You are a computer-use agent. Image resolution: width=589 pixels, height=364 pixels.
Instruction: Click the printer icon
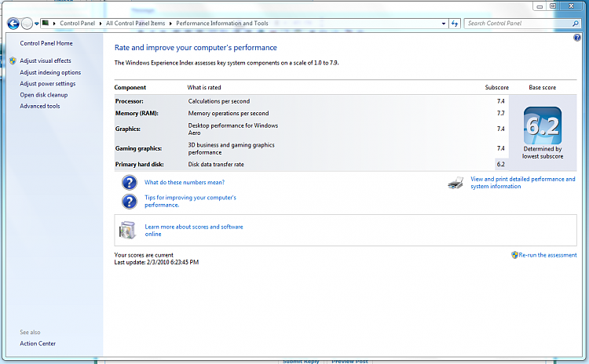point(455,183)
